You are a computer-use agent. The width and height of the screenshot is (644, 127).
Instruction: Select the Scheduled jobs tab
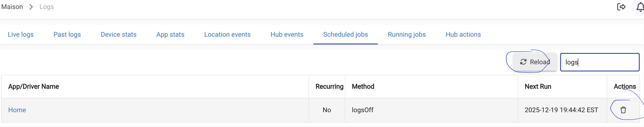click(346, 34)
